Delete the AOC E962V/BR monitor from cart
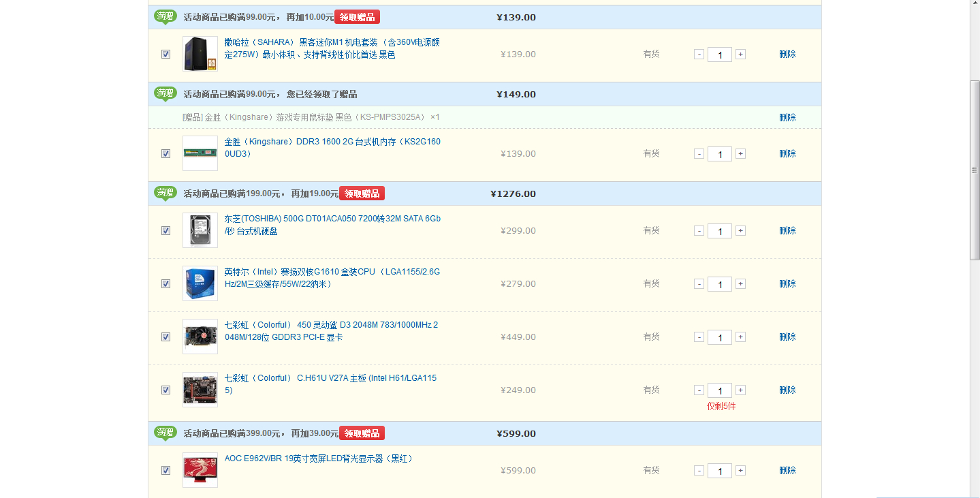This screenshot has width=980, height=498. [x=787, y=471]
